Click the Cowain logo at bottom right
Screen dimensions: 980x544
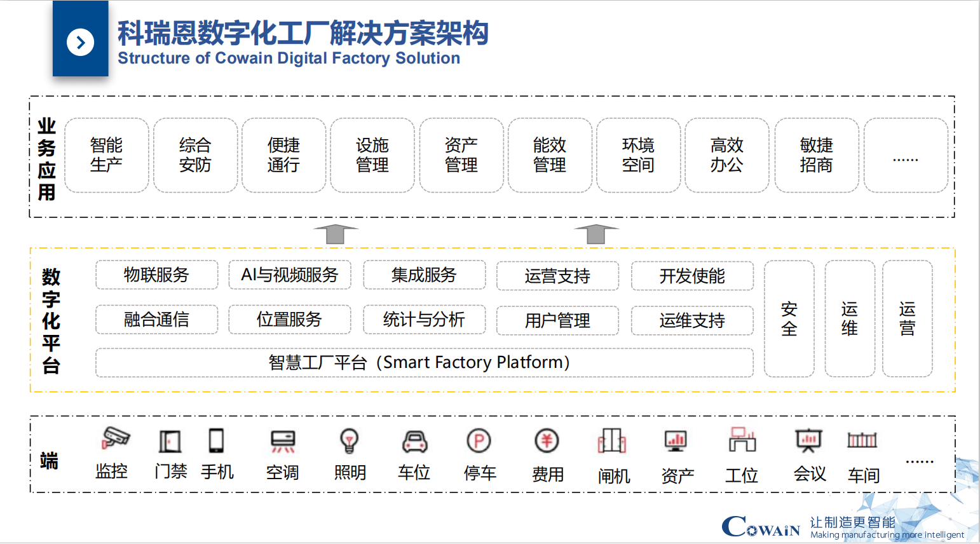(x=761, y=527)
